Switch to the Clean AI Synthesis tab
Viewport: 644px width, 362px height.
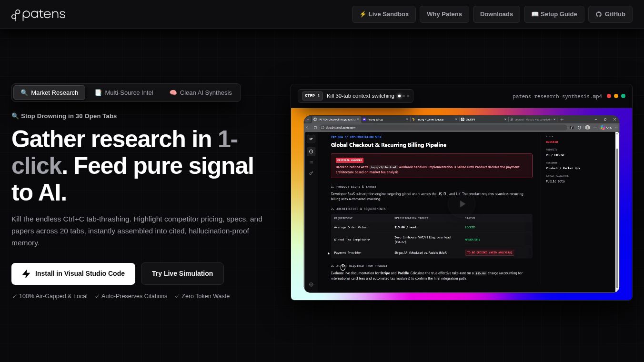(201, 93)
